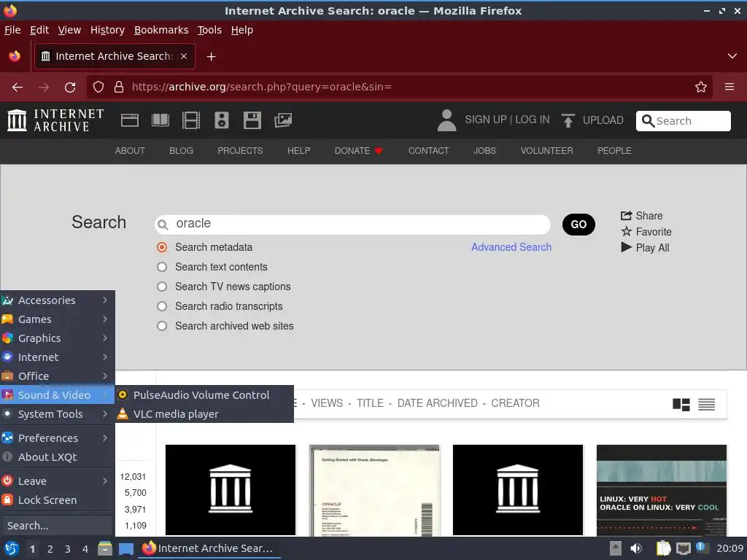Sort results by CREATOR
Screen dimensions: 747x560
(515, 403)
